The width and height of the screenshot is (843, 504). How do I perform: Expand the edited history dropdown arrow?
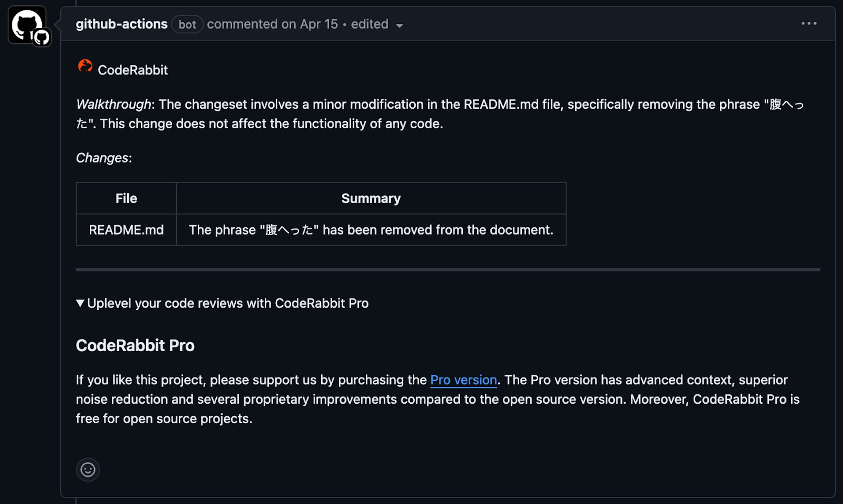click(x=400, y=26)
